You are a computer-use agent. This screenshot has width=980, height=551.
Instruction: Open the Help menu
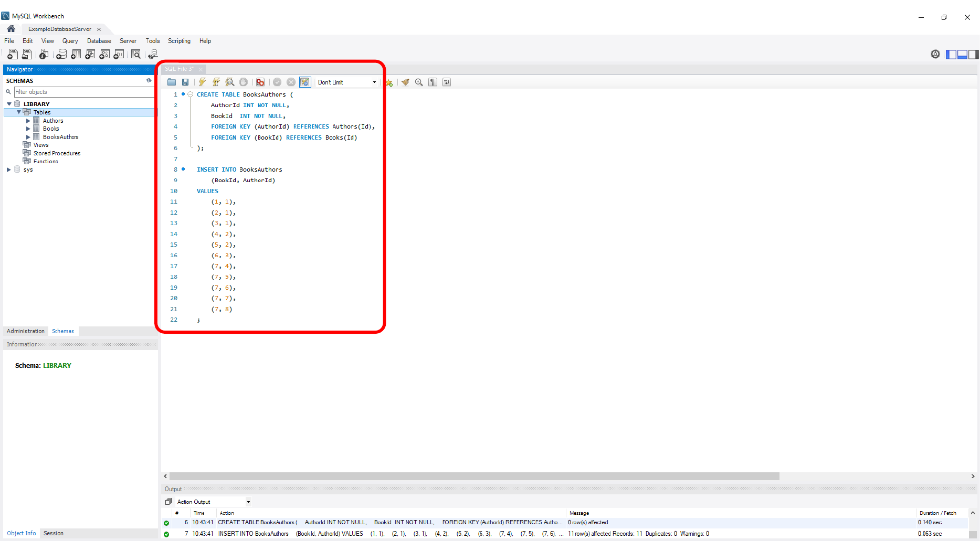[205, 41]
